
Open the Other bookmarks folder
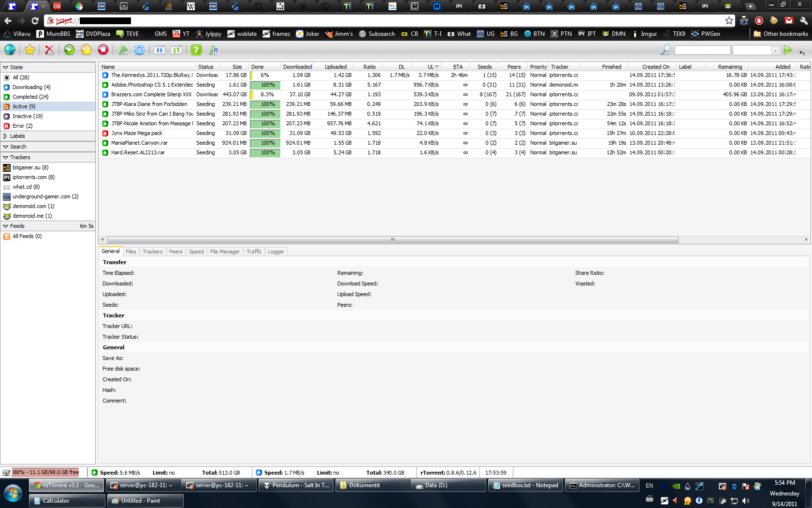[x=781, y=34]
